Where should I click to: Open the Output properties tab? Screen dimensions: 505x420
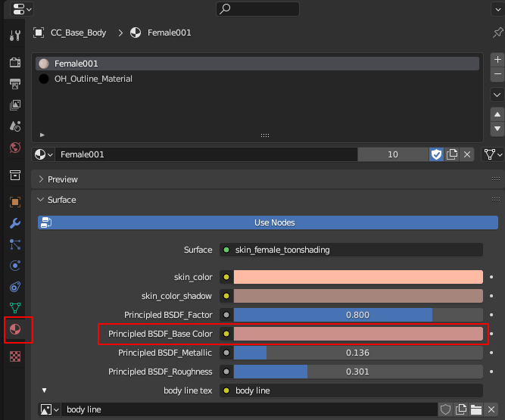tap(15, 84)
